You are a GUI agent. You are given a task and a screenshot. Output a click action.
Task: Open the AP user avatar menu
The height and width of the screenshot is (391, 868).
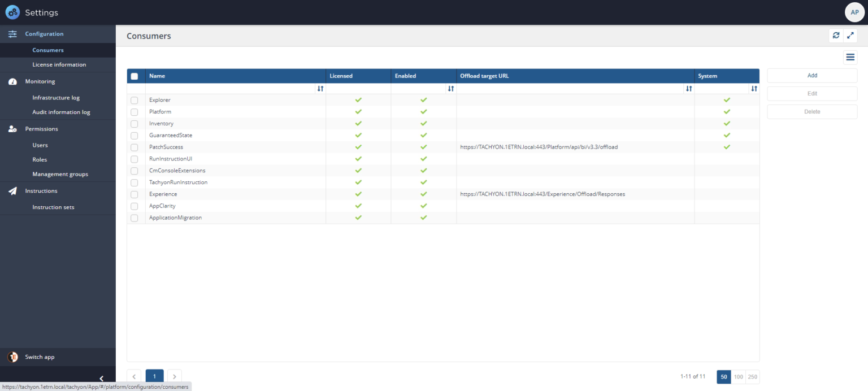click(854, 12)
